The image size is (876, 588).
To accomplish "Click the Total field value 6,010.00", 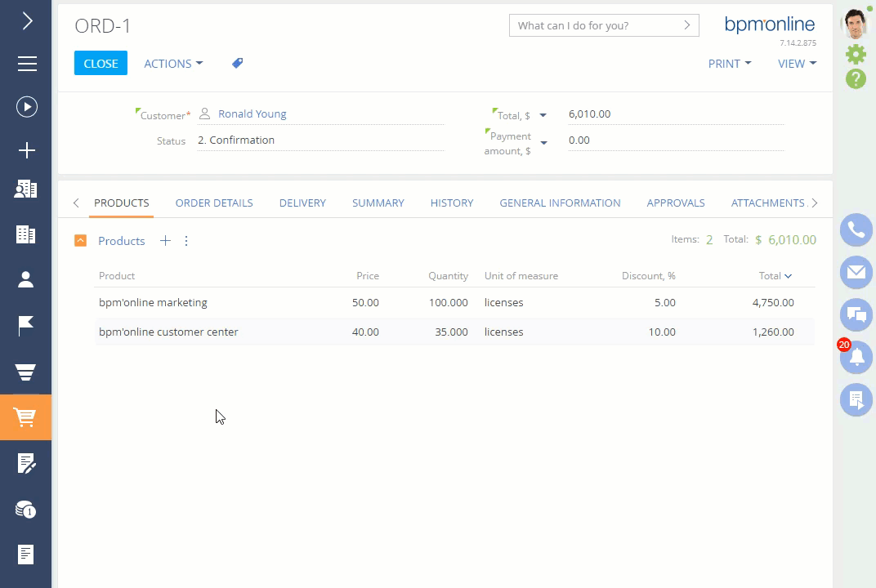I will [x=676, y=114].
